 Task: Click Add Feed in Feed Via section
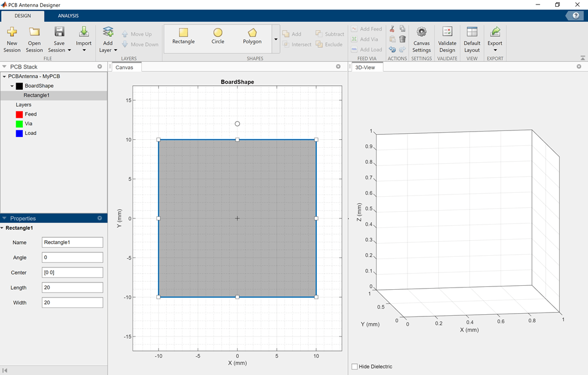366,29
